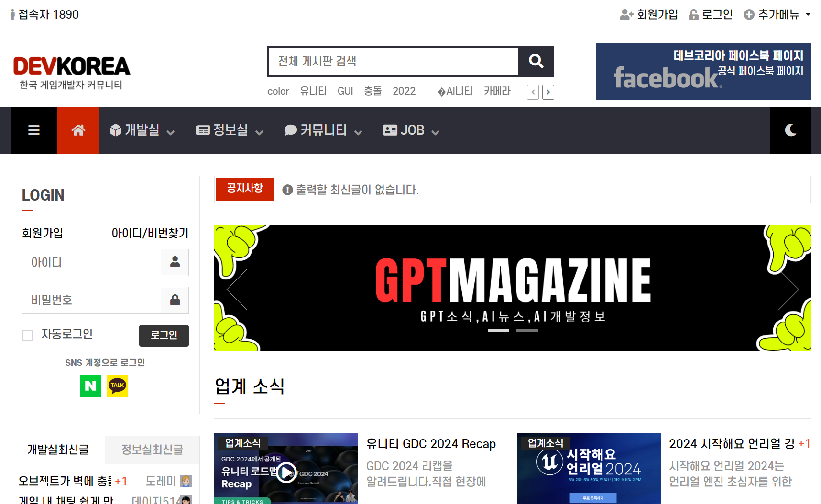
Task: Open 회원가입 link in login box
Action: point(43,233)
